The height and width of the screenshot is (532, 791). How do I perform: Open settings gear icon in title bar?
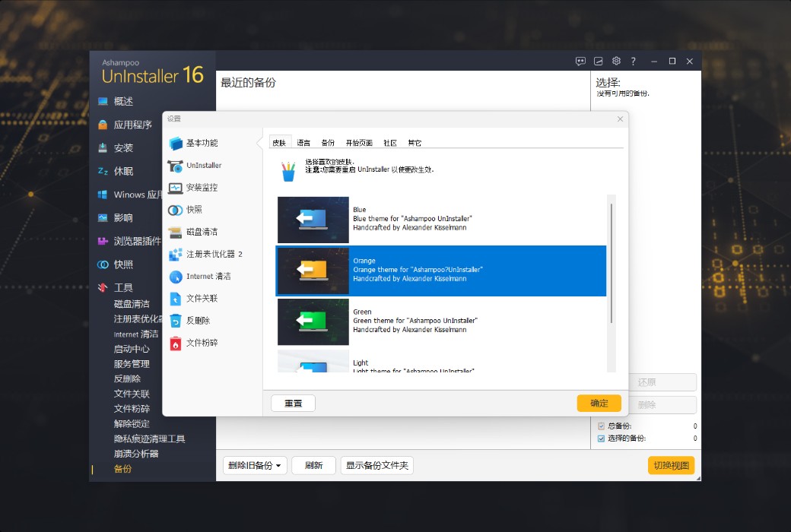pyautogui.click(x=616, y=61)
